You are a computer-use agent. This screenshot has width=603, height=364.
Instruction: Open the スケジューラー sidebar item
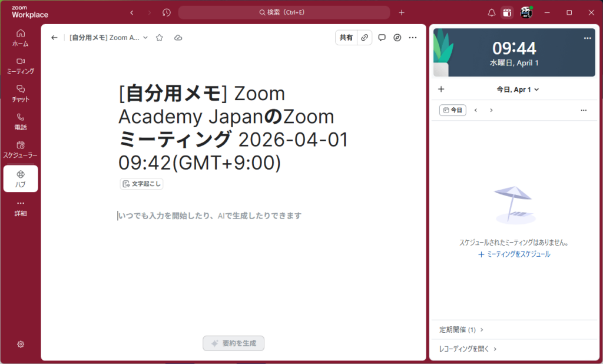click(21, 149)
